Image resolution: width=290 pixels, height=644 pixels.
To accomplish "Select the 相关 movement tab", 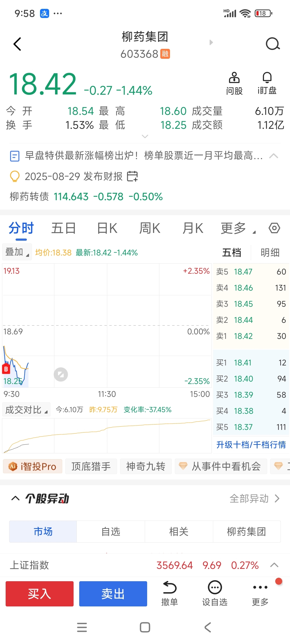I will (x=179, y=532).
